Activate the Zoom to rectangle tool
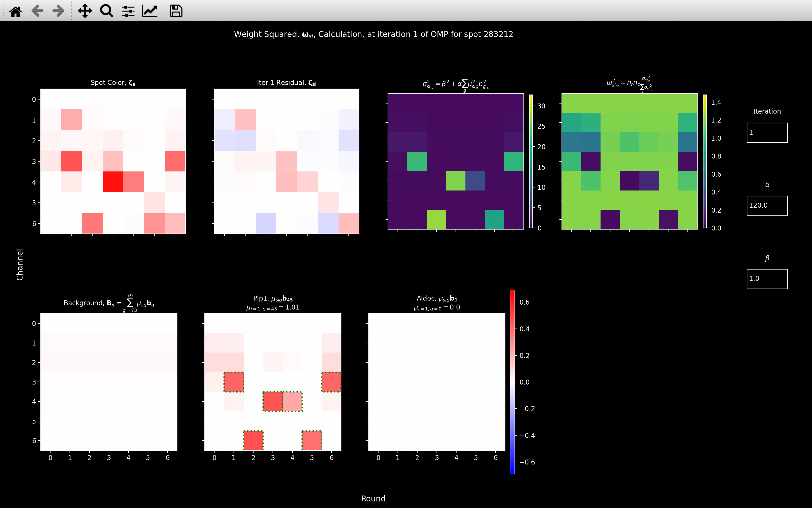812x508 pixels. click(107, 11)
